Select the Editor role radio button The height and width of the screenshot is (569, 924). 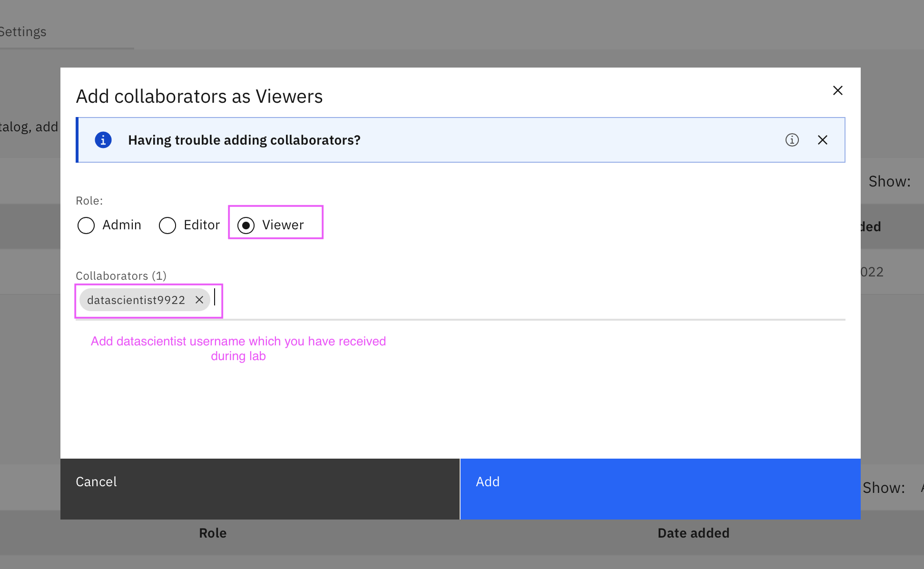(x=167, y=225)
